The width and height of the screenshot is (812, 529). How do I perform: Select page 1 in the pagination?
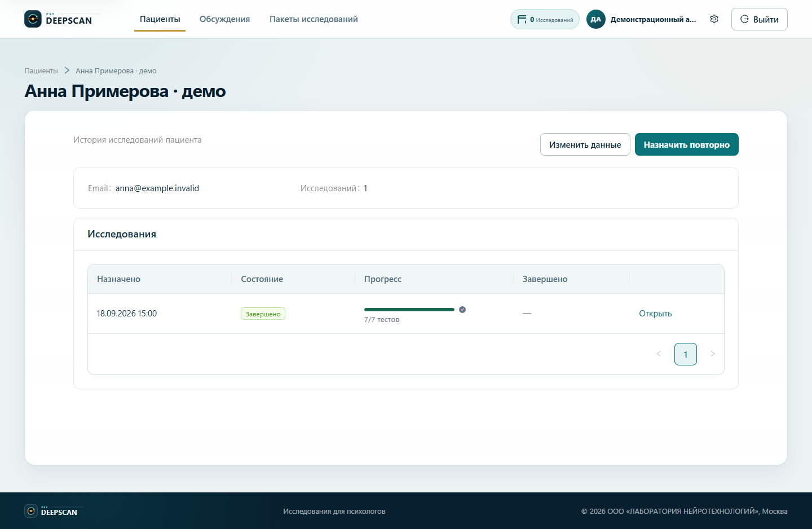[686, 354]
